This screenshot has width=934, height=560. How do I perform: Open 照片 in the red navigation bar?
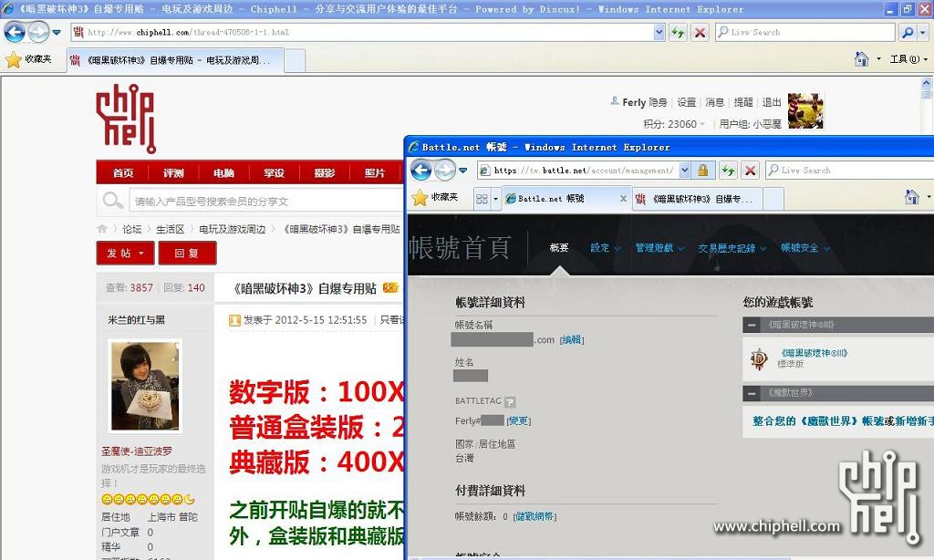[x=375, y=172]
